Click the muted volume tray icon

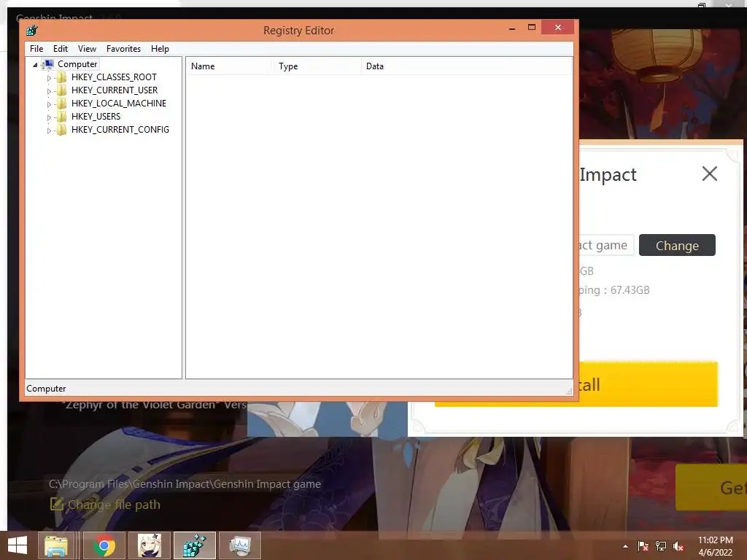coord(678,546)
